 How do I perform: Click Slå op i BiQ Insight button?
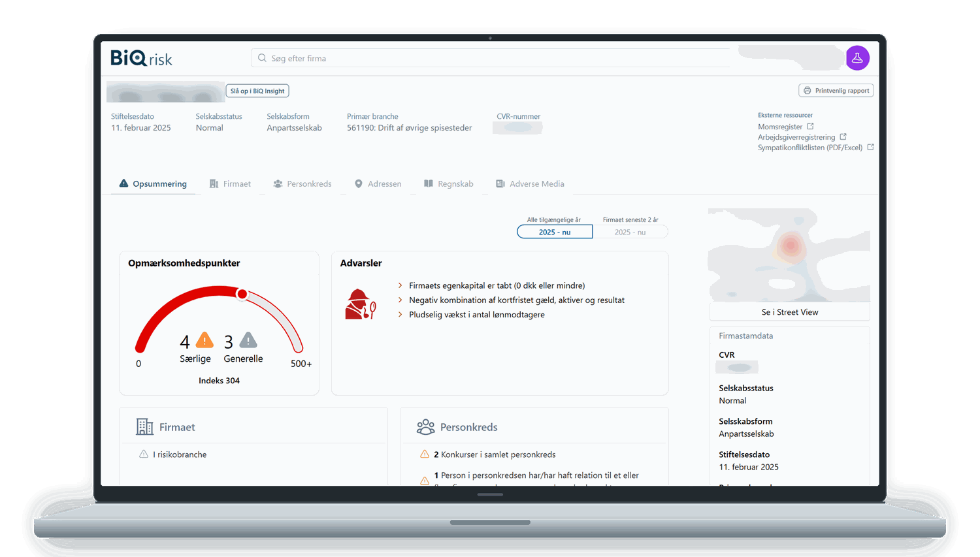click(x=257, y=91)
